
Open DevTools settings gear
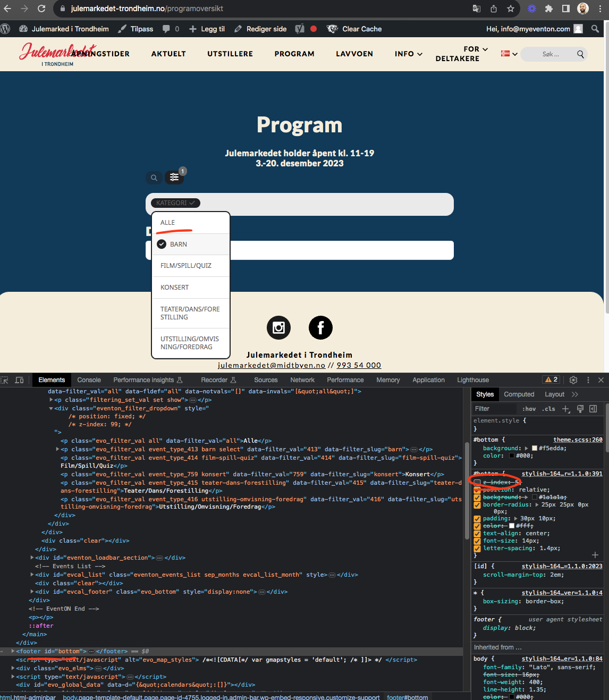click(x=573, y=380)
